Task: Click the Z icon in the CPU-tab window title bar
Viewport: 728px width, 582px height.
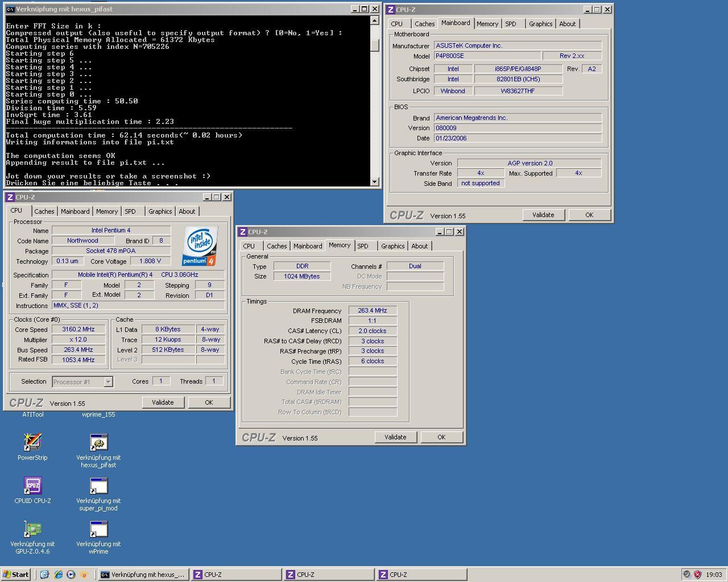Action: pyautogui.click(x=10, y=197)
